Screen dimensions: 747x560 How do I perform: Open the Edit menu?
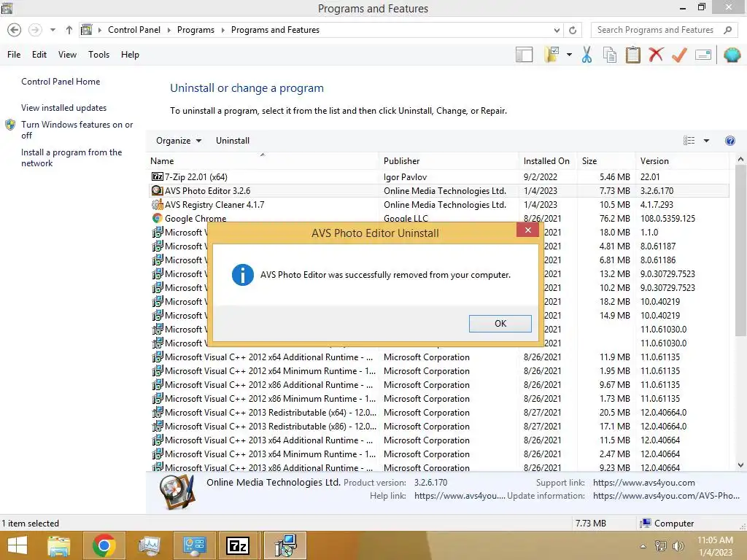[x=39, y=55]
